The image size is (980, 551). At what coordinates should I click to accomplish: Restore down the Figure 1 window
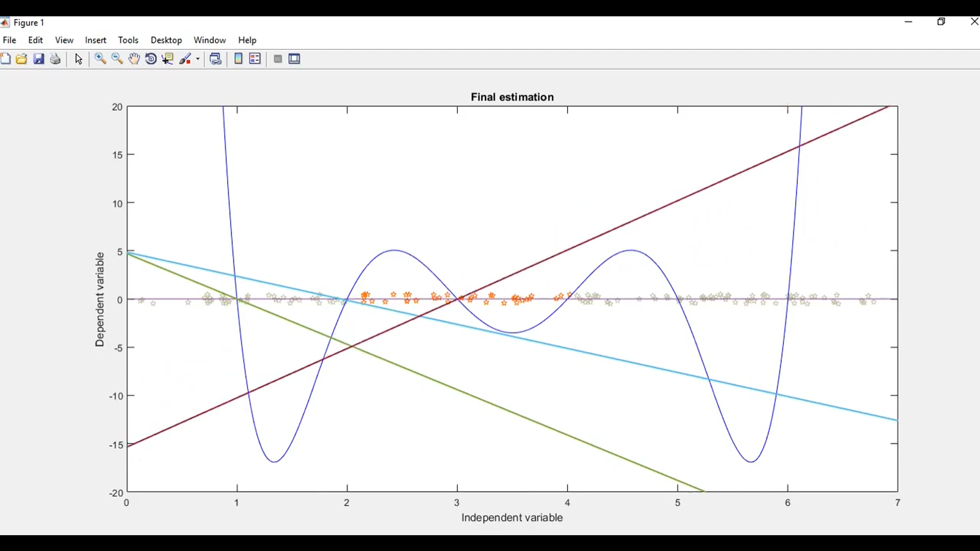click(942, 22)
